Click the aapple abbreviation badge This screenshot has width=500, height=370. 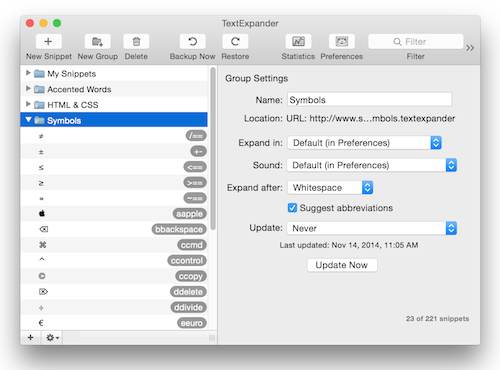pyautogui.click(x=189, y=214)
